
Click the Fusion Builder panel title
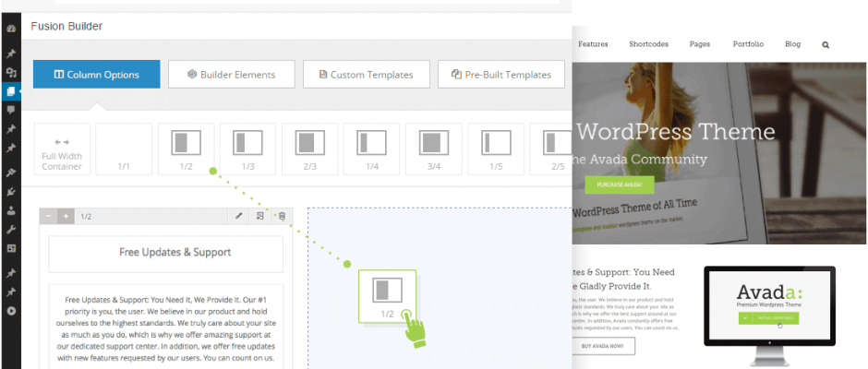click(x=66, y=26)
